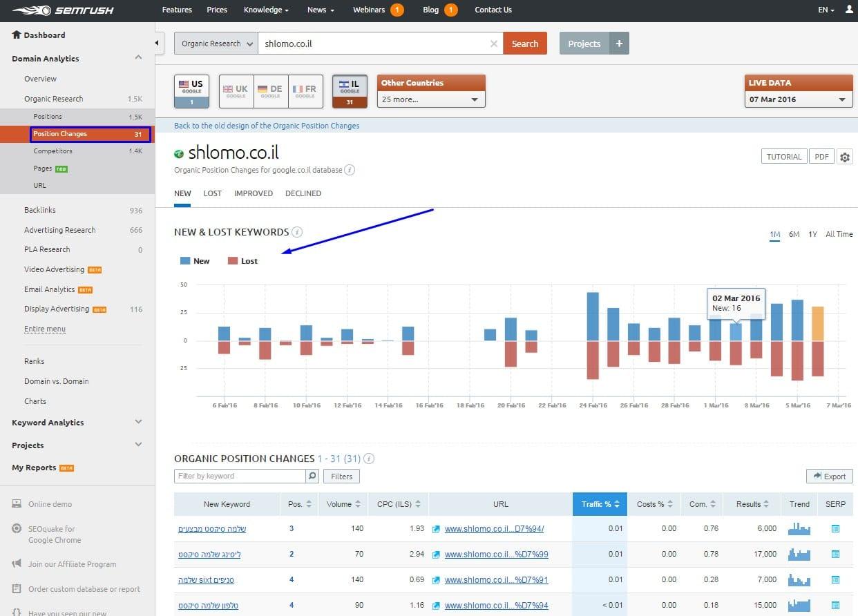The image size is (858, 616).
Task: Select the UK Google database
Action: [236, 91]
